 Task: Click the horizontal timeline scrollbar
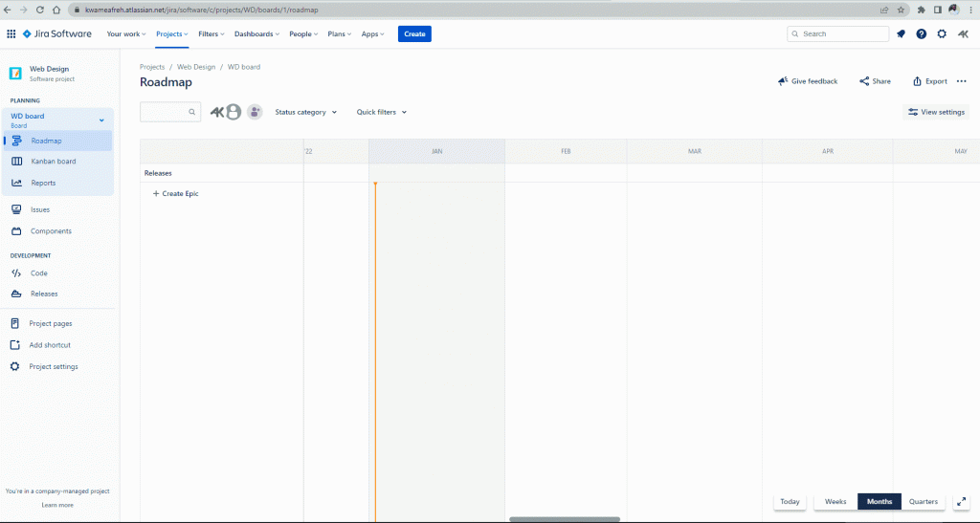pyautogui.click(x=565, y=519)
